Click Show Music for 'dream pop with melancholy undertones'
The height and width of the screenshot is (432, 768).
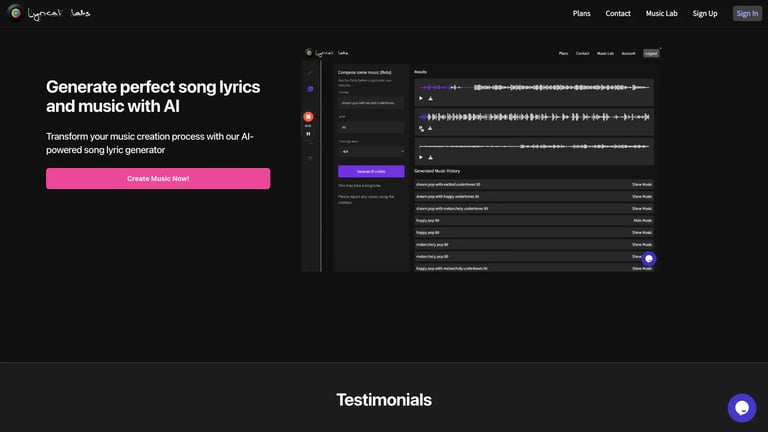642,209
